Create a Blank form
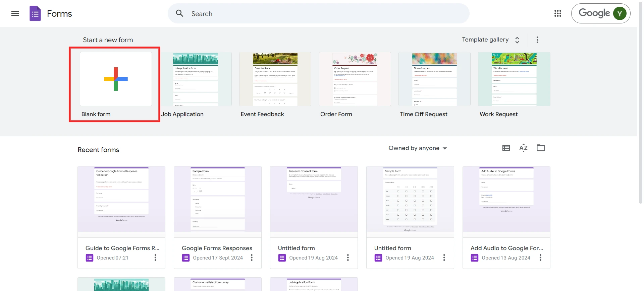The image size is (644, 291). click(116, 79)
